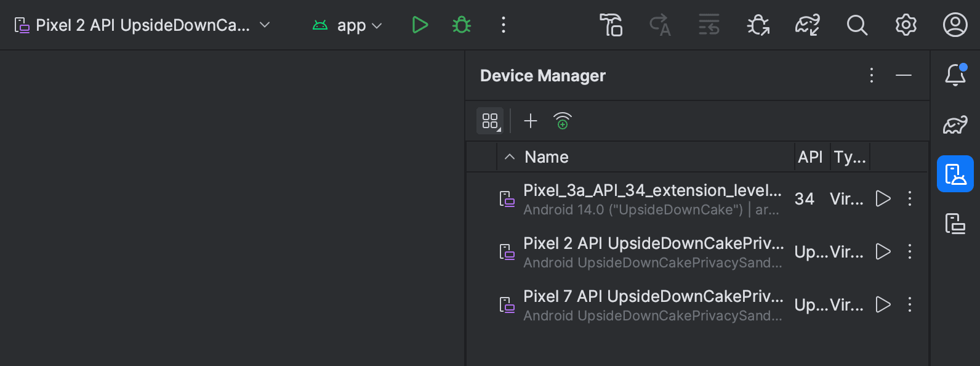Click the API column header
Screen dimensions: 980x366
811,157
